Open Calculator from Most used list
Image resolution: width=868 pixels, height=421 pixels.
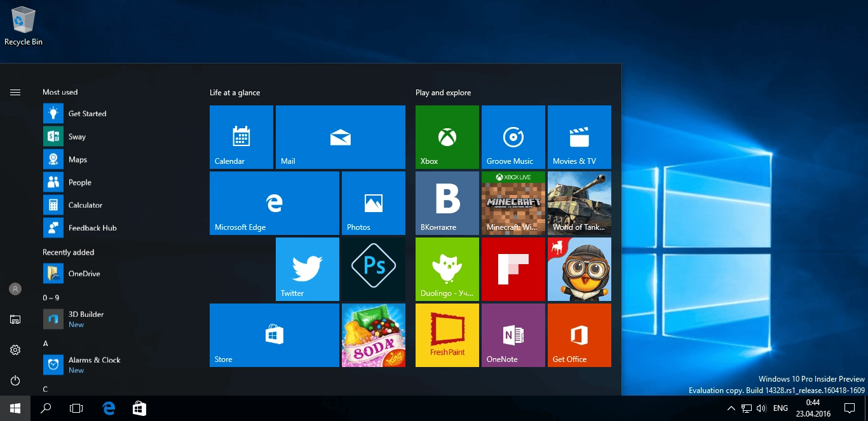[118, 205]
